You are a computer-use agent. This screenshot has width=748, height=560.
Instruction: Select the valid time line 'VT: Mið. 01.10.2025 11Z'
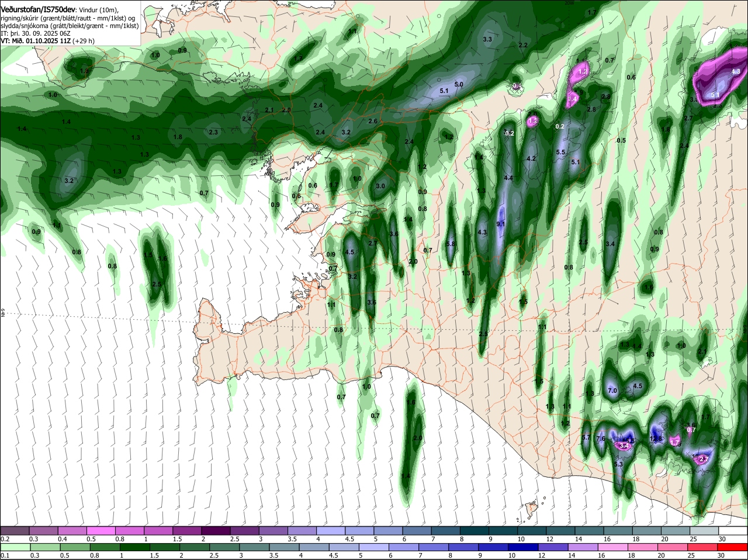click(x=36, y=41)
